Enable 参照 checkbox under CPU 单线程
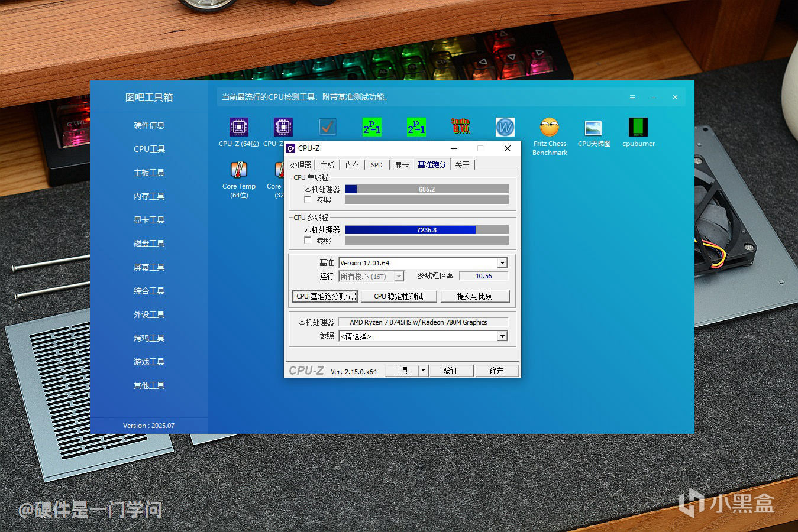The width and height of the screenshot is (798, 532). [308, 200]
